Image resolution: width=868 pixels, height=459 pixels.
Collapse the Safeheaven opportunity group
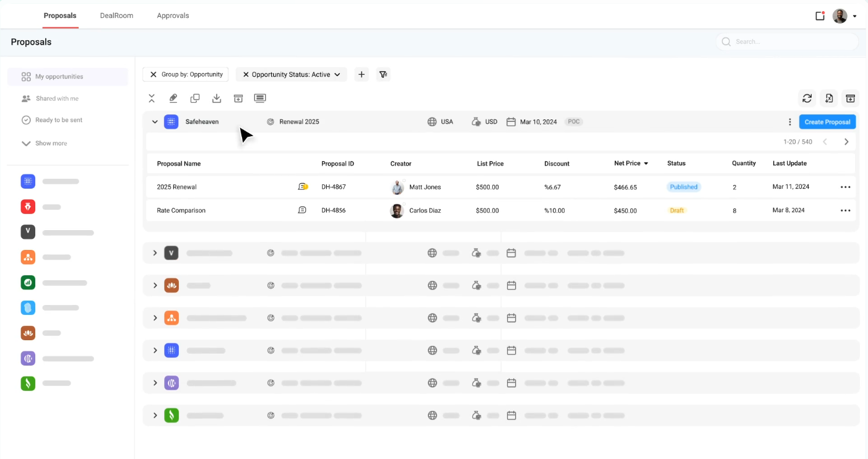pos(155,122)
